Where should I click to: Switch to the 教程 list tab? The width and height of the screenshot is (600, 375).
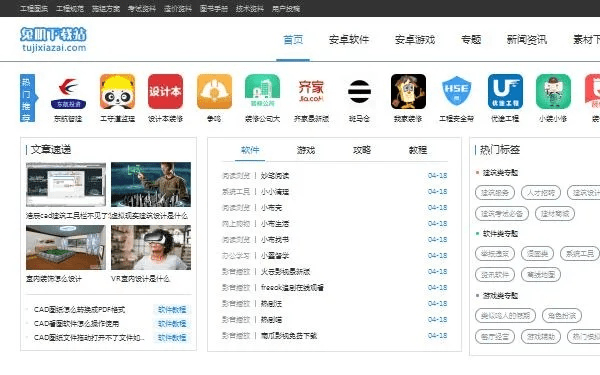pyautogui.click(x=418, y=150)
